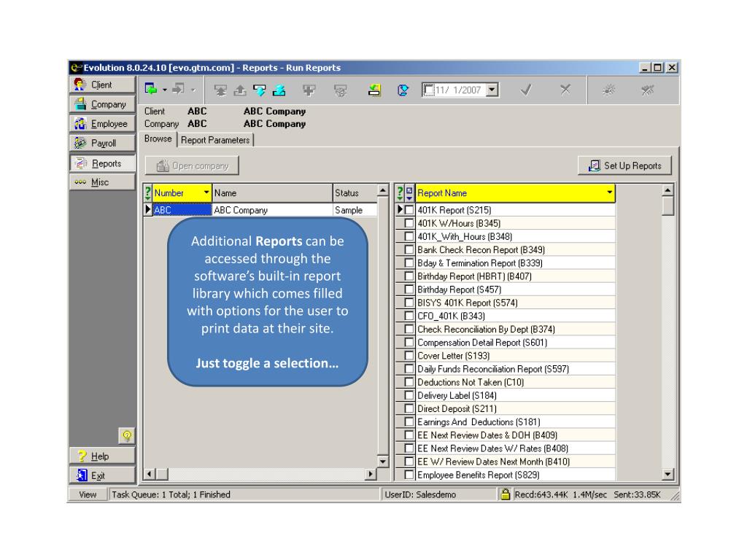
Task: Open the Company section in sidebar
Action: [x=102, y=104]
